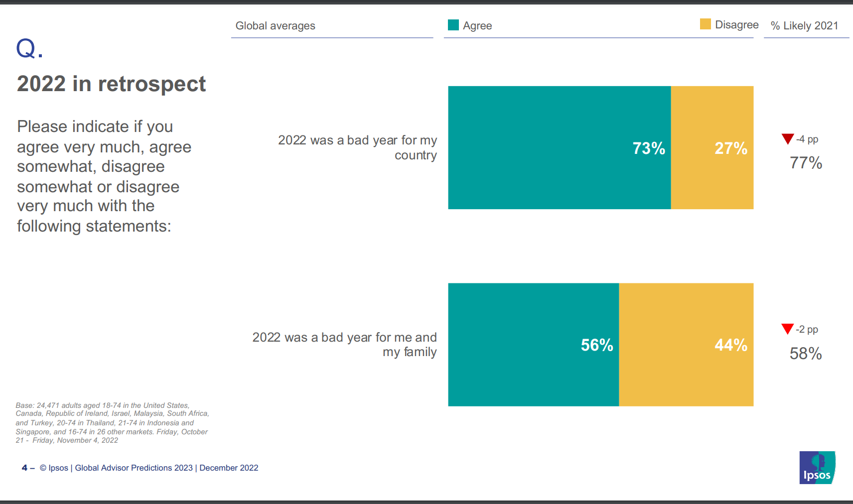Click the 2022 in retrospect title
The height and width of the screenshot is (504, 853).
[x=111, y=84]
